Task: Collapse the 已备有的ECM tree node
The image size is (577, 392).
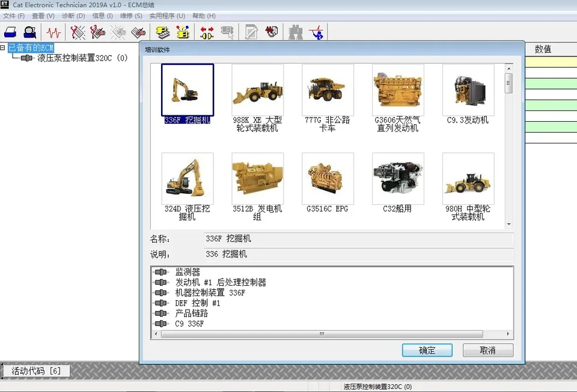Action: [x=2, y=47]
